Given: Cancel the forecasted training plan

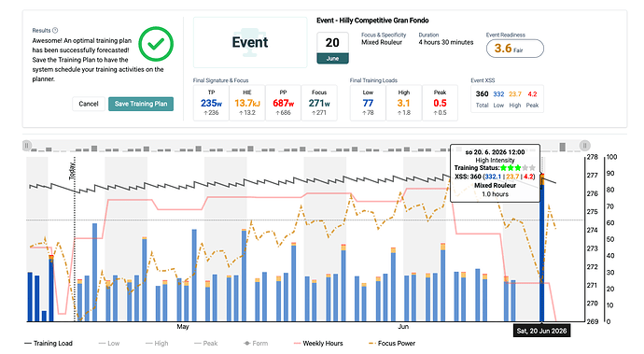Looking at the screenshot, I should [89, 104].
